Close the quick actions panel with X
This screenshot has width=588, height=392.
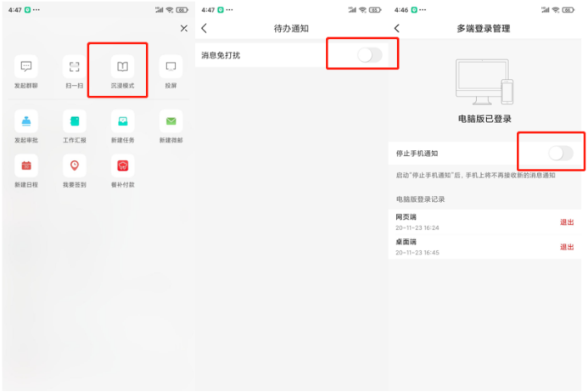click(184, 28)
